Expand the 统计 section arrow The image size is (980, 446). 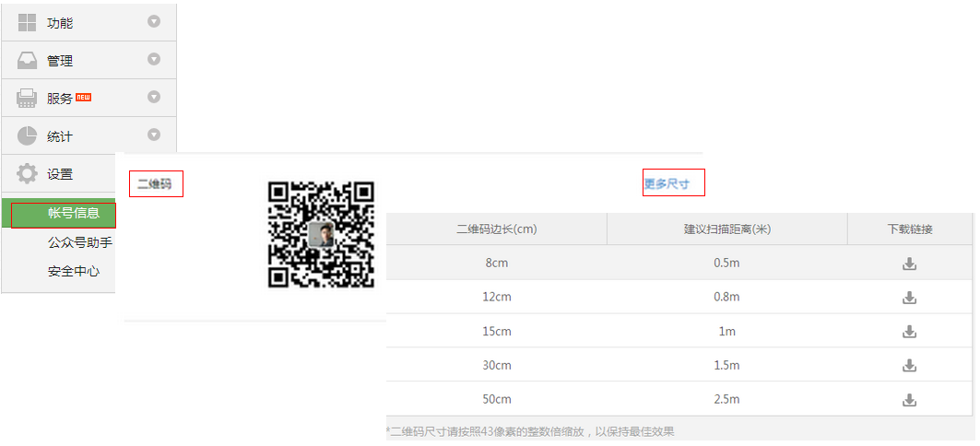(154, 135)
